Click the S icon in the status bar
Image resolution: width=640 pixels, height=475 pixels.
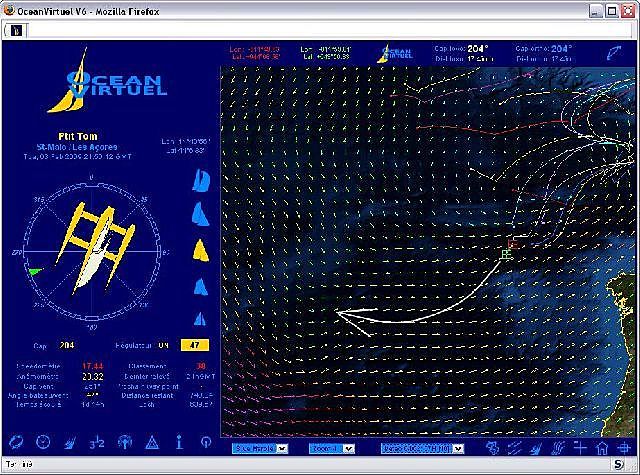tap(619, 464)
